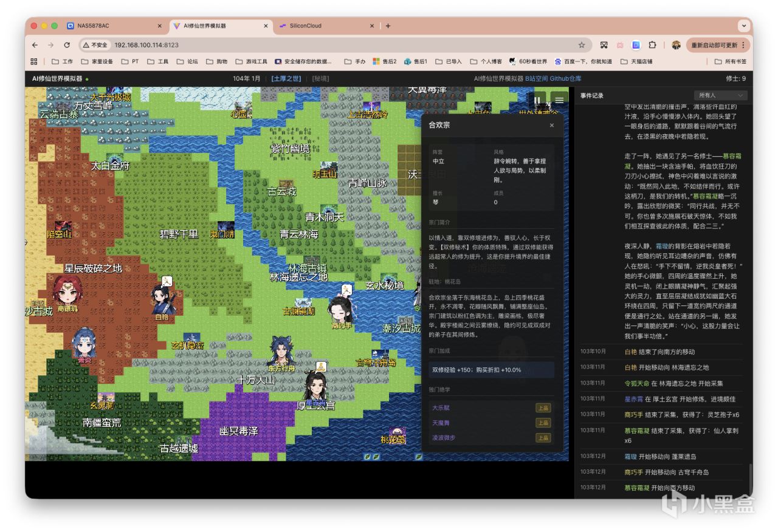Viewport: 778px width, 532px height.
Task: Click 令狐天命 name in the event log
Action: pyautogui.click(x=637, y=383)
